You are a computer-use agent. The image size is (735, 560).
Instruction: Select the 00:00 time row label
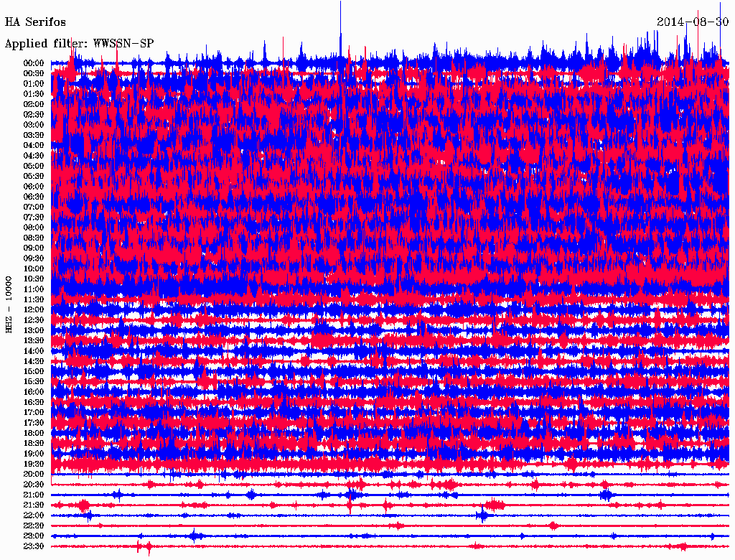tap(34, 63)
